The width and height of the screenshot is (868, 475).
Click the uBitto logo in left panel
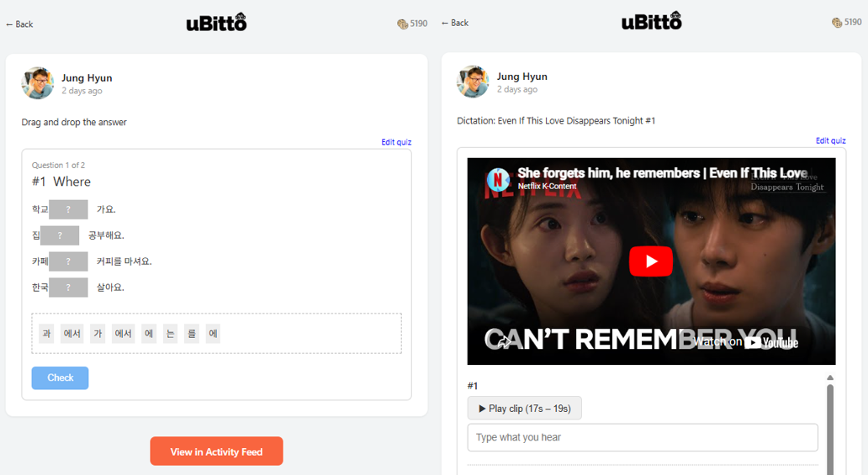216,23
